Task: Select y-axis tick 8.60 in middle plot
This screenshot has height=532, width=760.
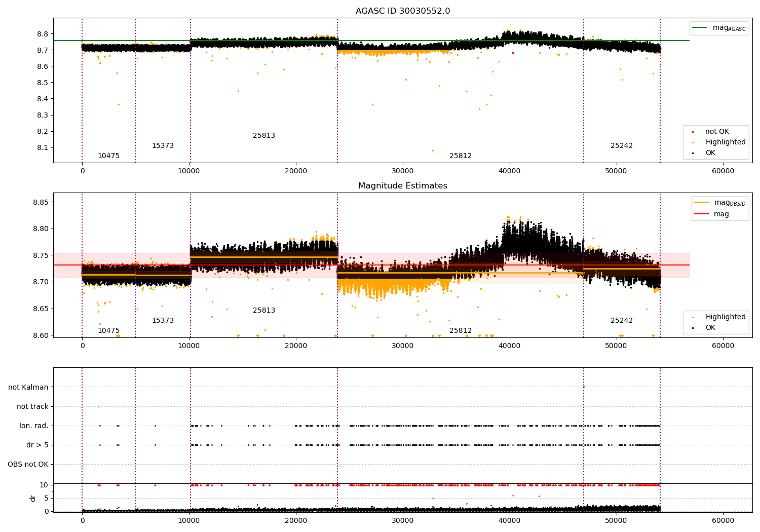Action: coord(41,335)
